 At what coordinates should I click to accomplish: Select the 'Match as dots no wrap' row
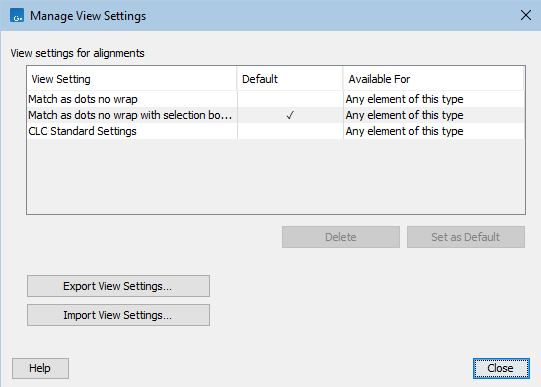pos(276,99)
